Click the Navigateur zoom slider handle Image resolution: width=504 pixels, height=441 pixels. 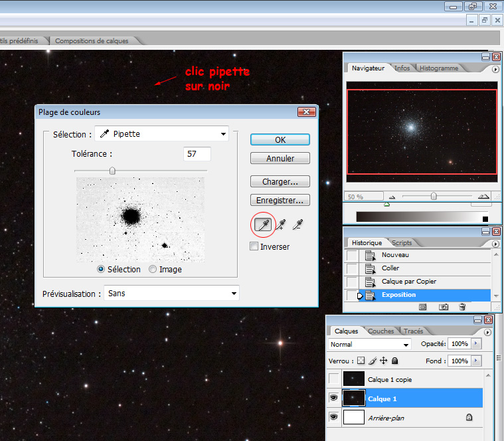point(434,196)
